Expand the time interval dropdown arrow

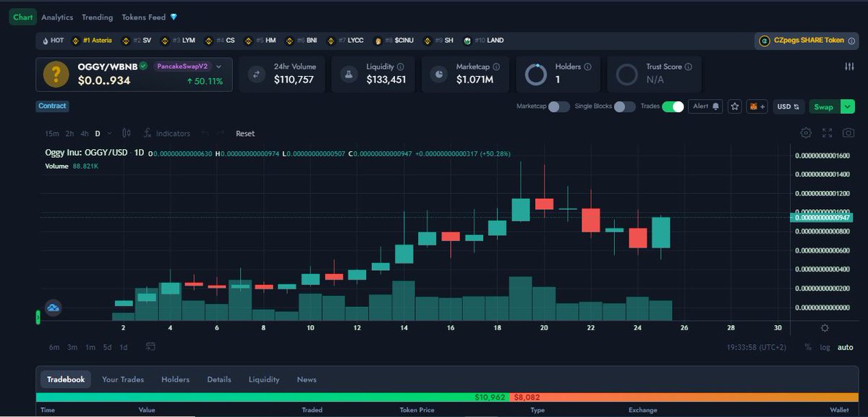coord(108,133)
